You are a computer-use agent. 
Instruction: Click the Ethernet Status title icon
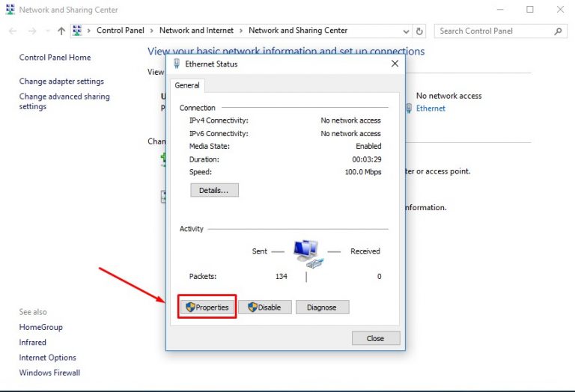coord(177,64)
